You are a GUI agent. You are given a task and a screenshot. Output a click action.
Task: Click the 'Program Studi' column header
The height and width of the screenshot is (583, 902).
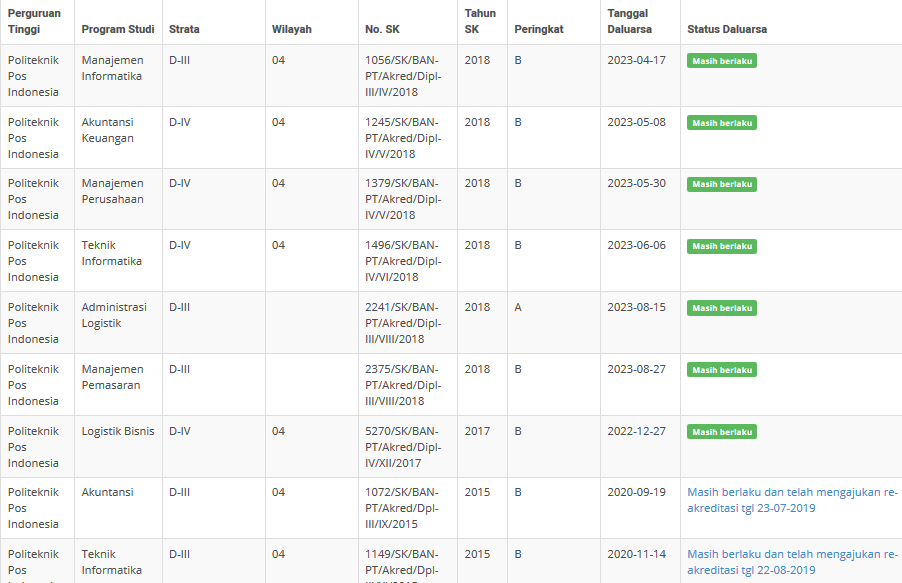117,29
